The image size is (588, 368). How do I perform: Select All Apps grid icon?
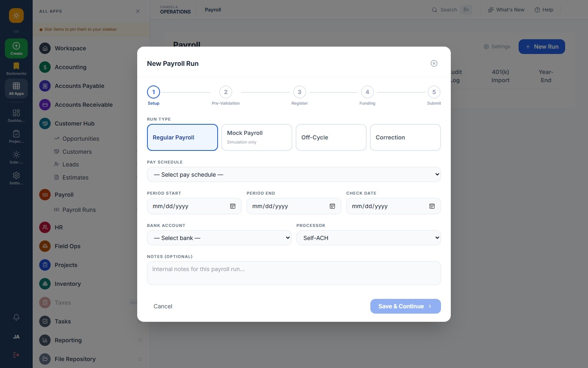[16, 89]
